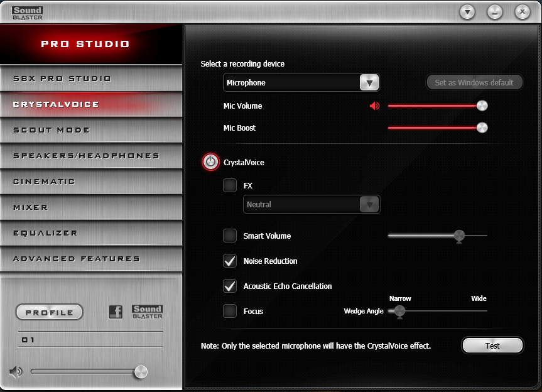Click the profile name field showing 01
The height and width of the screenshot is (392, 542).
coord(90,340)
